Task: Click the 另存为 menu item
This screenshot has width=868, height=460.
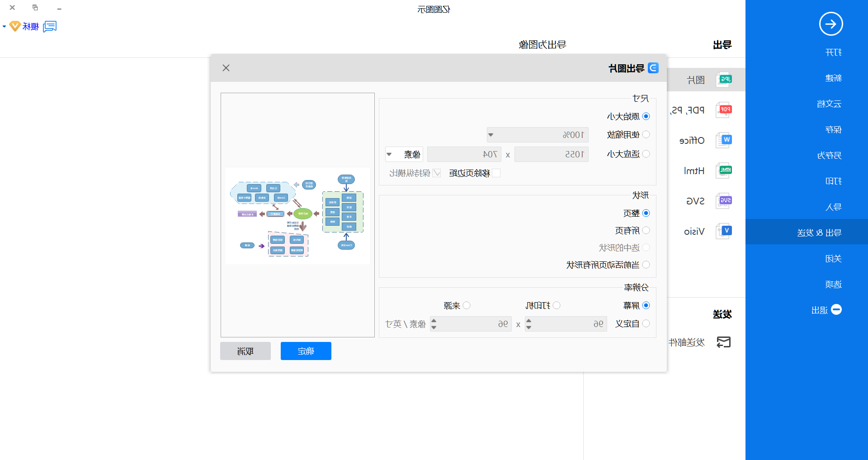Action: [x=829, y=156]
